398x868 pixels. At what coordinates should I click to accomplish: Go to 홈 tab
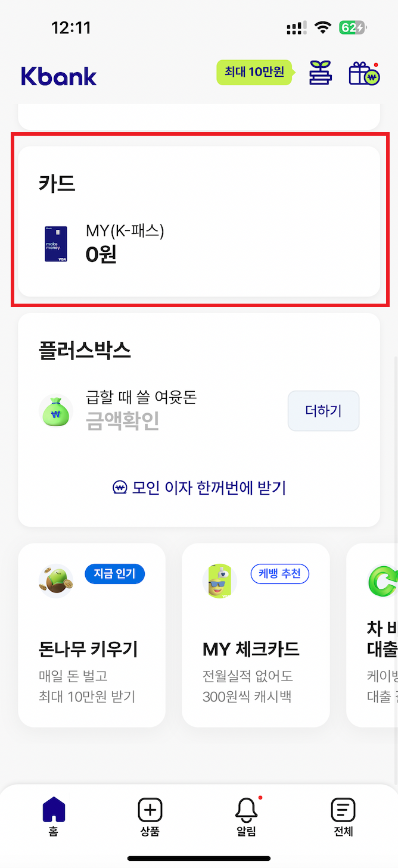[54, 817]
